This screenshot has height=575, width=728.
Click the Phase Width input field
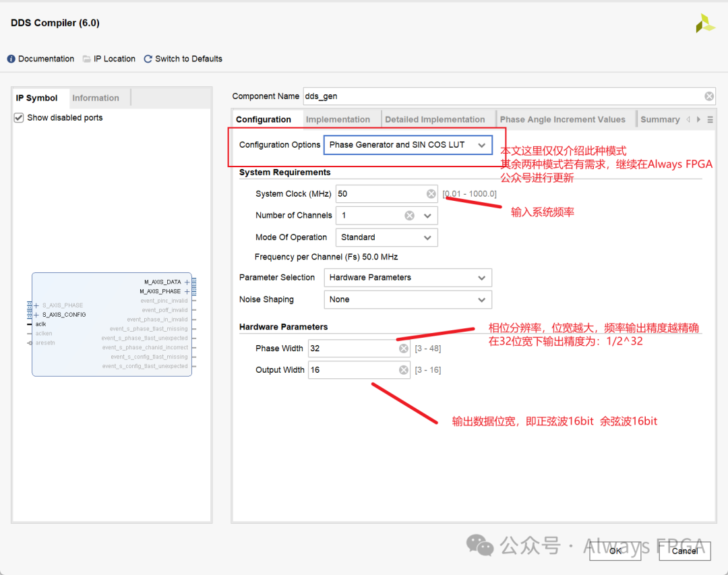coord(359,349)
